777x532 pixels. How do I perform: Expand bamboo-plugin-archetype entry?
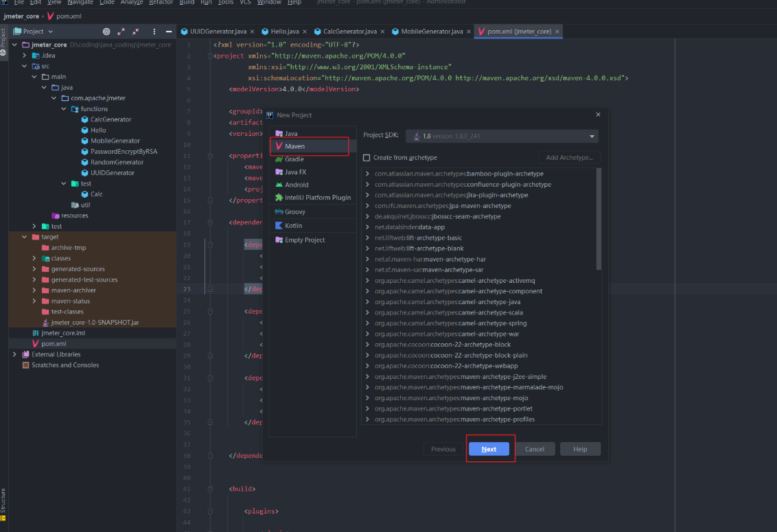point(367,174)
